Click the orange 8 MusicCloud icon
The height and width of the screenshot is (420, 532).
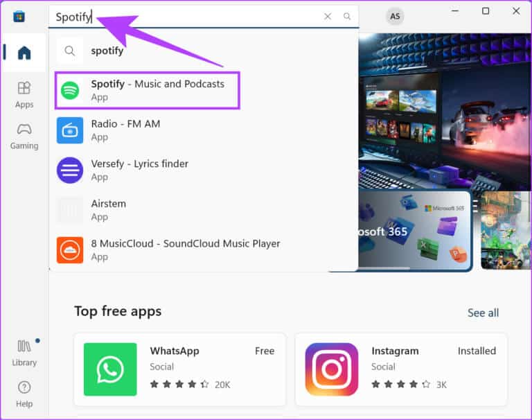tap(70, 250)
